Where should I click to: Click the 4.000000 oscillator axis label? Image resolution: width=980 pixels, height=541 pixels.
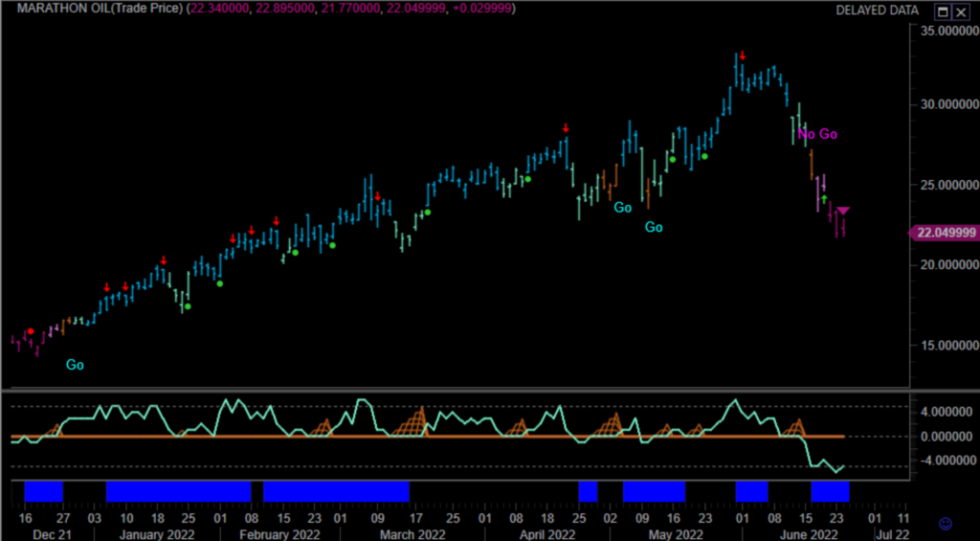tap(948, 412)
